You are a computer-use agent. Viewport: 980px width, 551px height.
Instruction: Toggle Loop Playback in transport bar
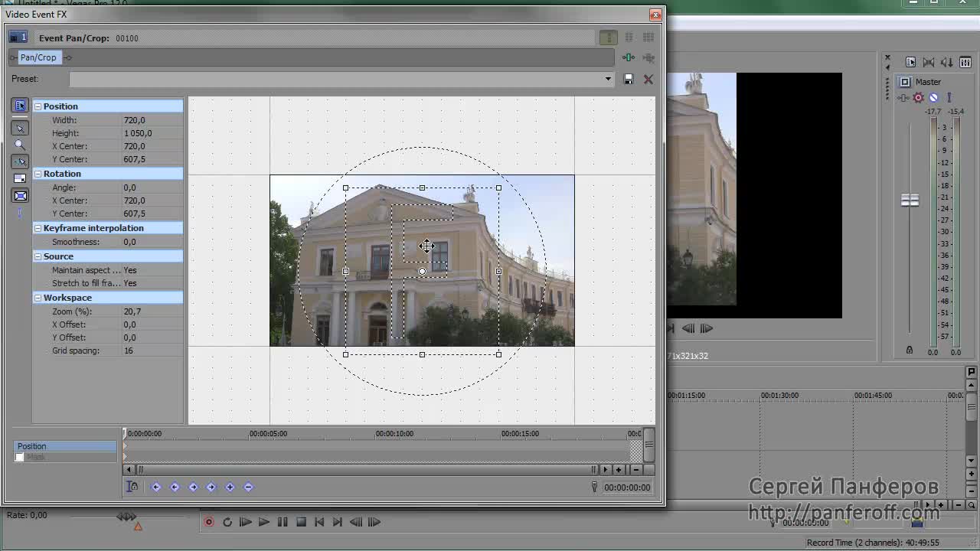coord(227,522)
